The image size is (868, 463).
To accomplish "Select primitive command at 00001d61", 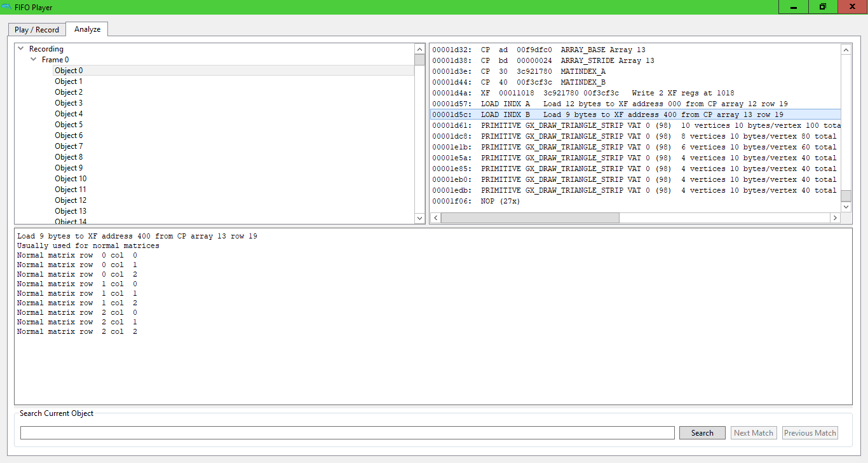I will pyautogui.click(x=635, y=125).
